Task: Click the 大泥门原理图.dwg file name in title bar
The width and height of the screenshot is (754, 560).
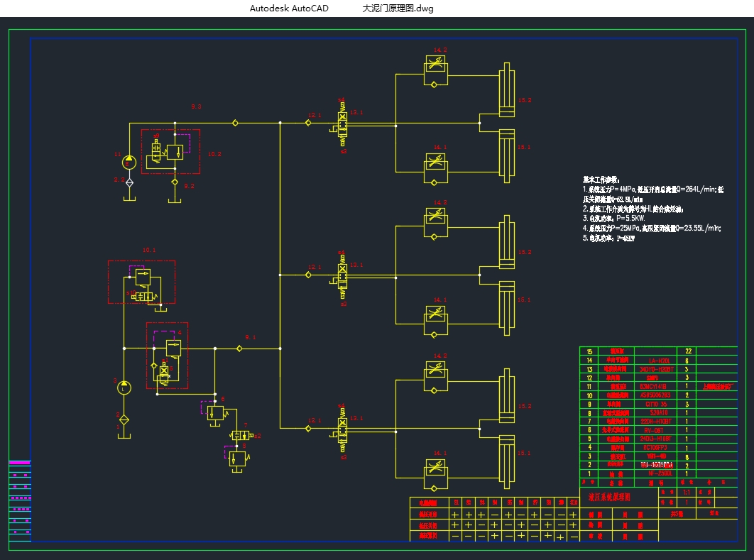Action: (x=398, y=9)
